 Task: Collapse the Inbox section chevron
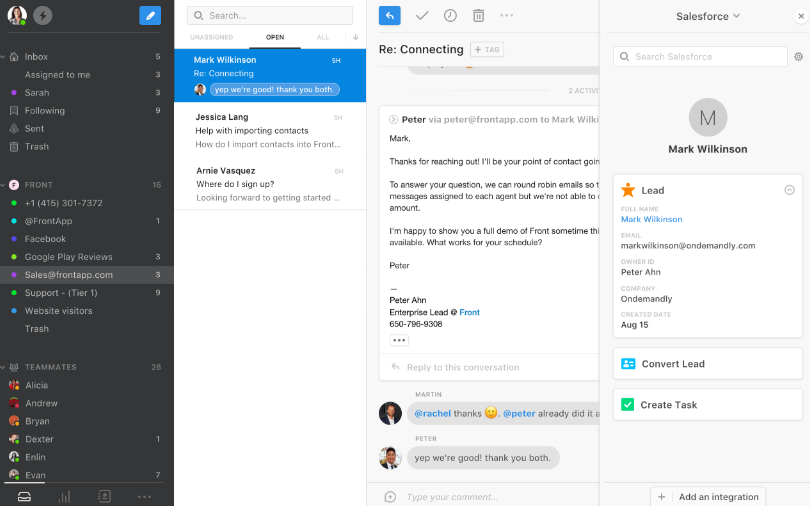[3, 57]
